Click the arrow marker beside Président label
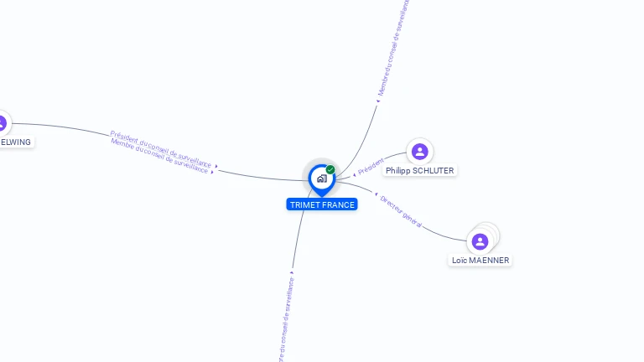This screenshot has width=644, height=362. click(x=354, y=175)
